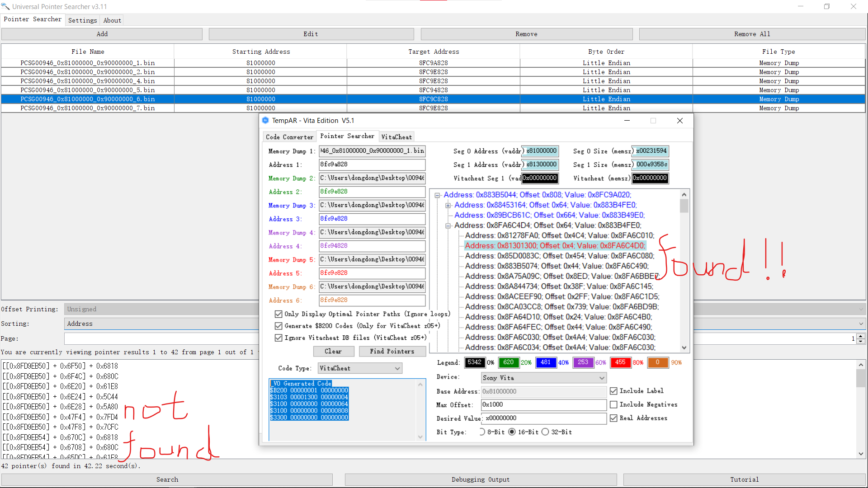Increase the Page number with stepper up arrow
This screenshot has height=488, width=868.
pos(861,336)
